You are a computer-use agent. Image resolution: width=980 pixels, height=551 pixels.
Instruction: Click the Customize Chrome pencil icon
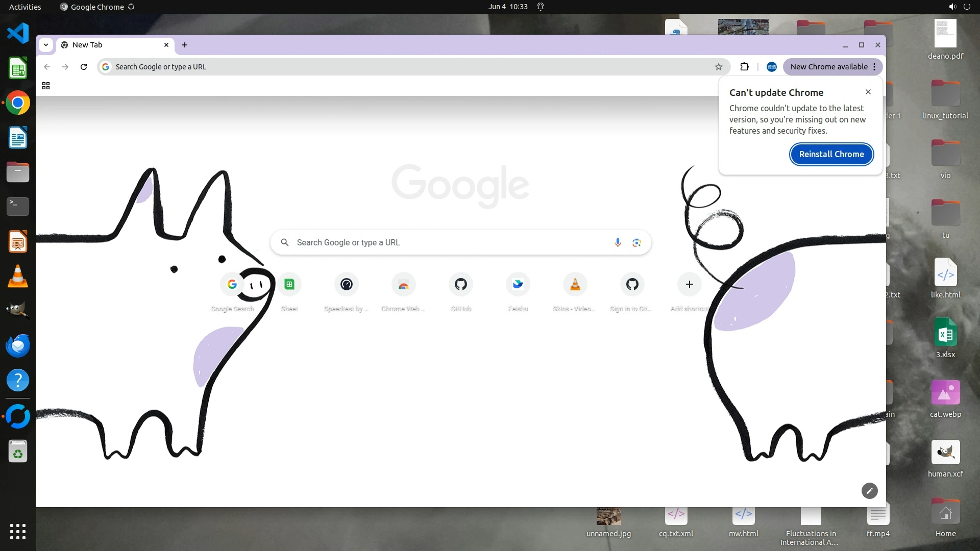pyautogui.click(x=869, y=491)
